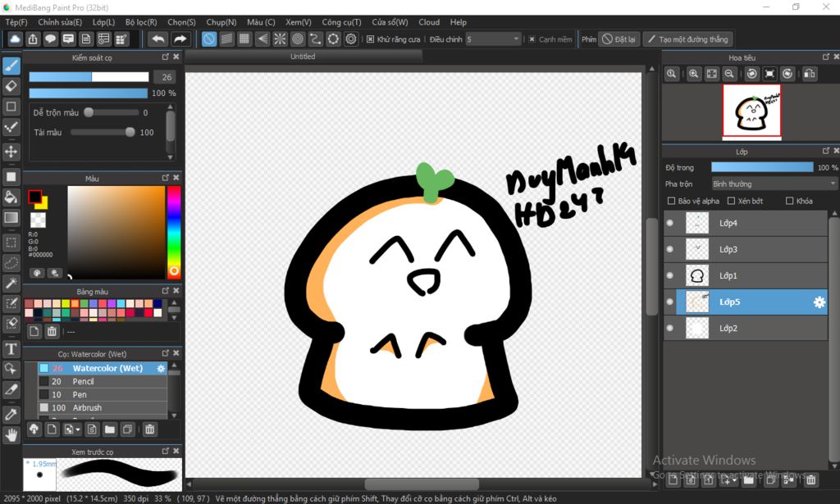Select the Eraser tool
840x504 pixels.
[11, 86]
